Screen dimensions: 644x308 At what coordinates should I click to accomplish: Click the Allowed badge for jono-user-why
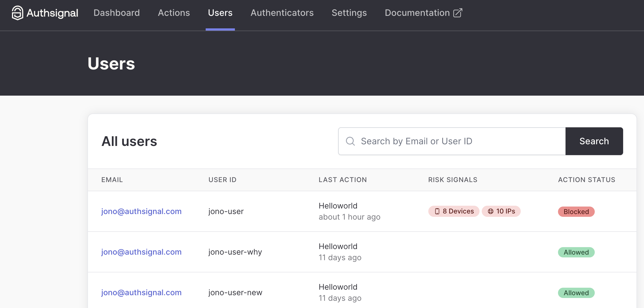pos(576,252)
